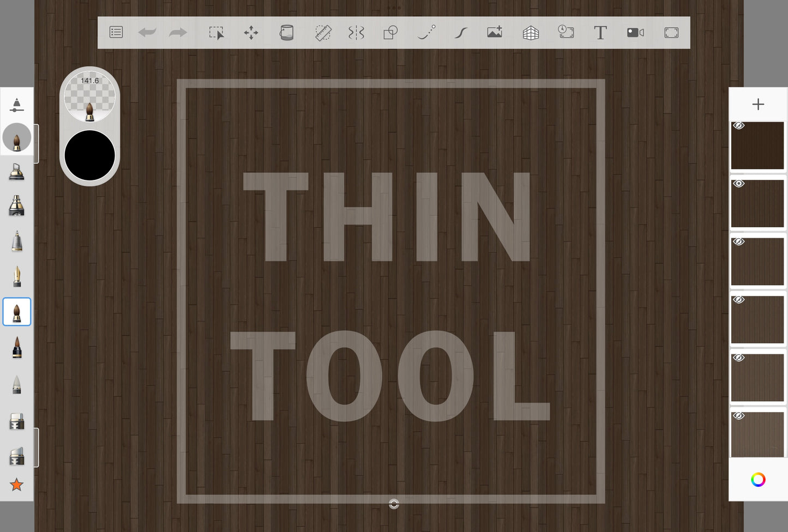Image resolution: width=788 pixels, height=532 pixels.
Task: Tap the UI hide circle below canvas
Action: click(394, 504)
